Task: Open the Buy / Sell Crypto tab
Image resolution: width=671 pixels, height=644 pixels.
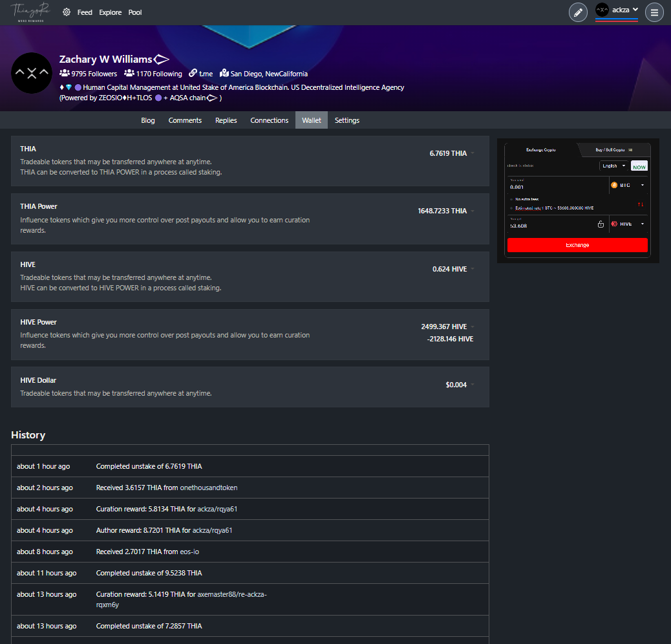Action: click(613, 150)
